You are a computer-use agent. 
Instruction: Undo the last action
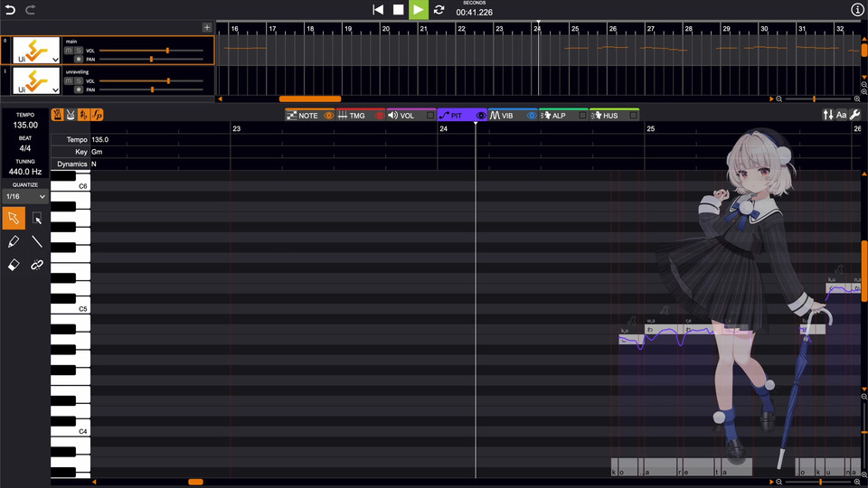[10, 9]
